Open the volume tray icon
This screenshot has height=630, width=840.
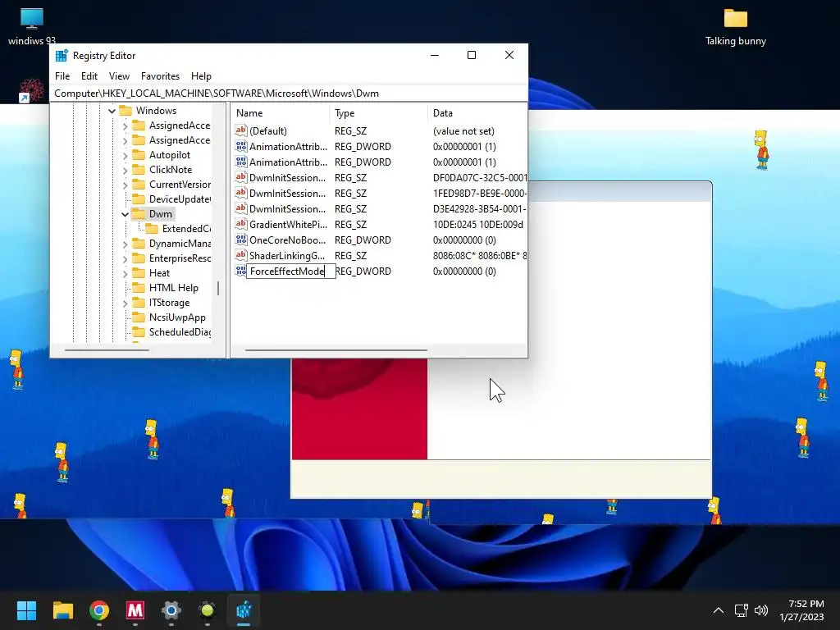[x=760, y=610]
